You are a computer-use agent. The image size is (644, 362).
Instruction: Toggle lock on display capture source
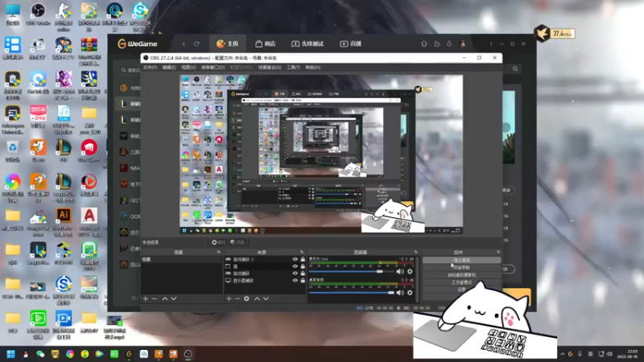click(303, 281)
